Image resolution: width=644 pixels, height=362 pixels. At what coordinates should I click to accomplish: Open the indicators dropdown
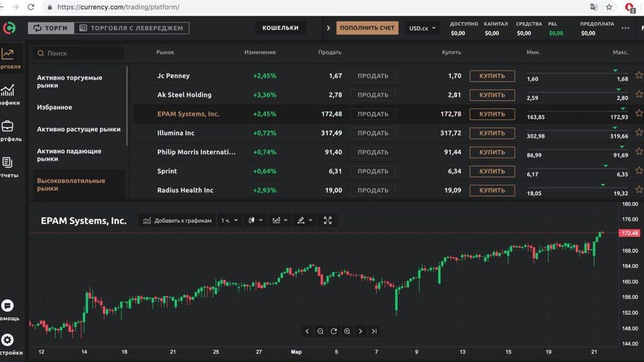click(280, 221)
